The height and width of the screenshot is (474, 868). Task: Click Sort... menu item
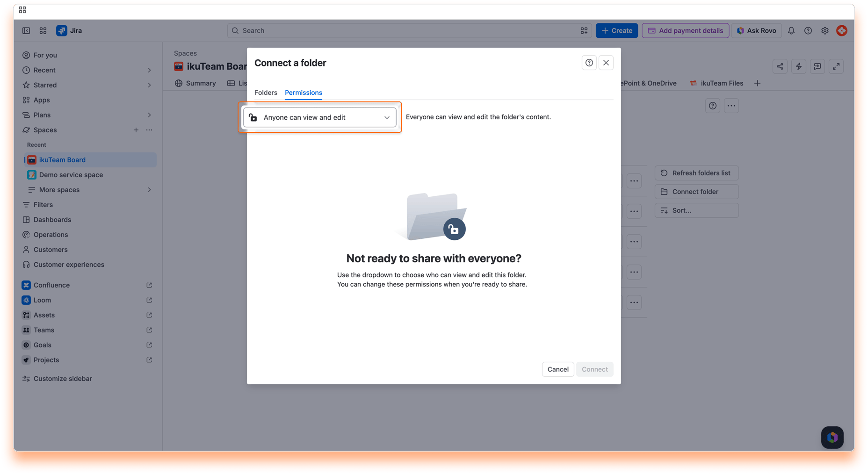[696, 210]
